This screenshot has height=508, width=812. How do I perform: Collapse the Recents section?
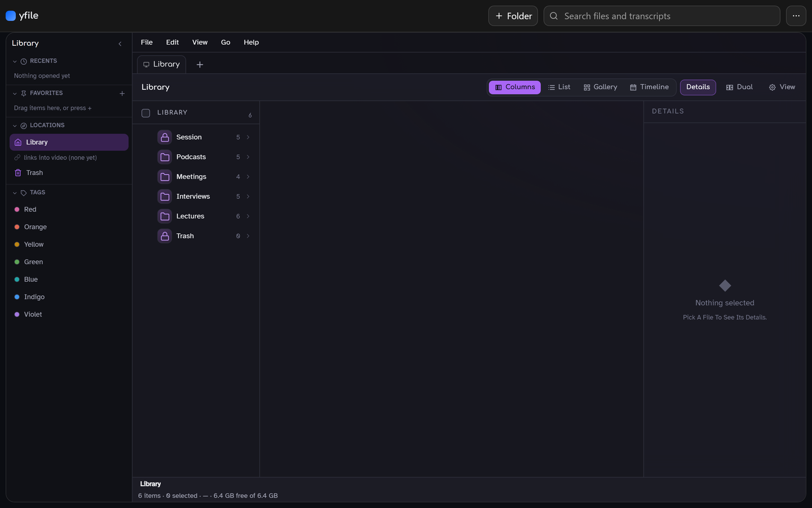15,61
